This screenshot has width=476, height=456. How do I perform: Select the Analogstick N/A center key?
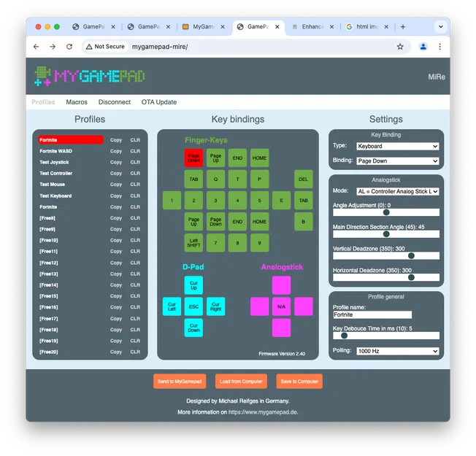[281, 306]
